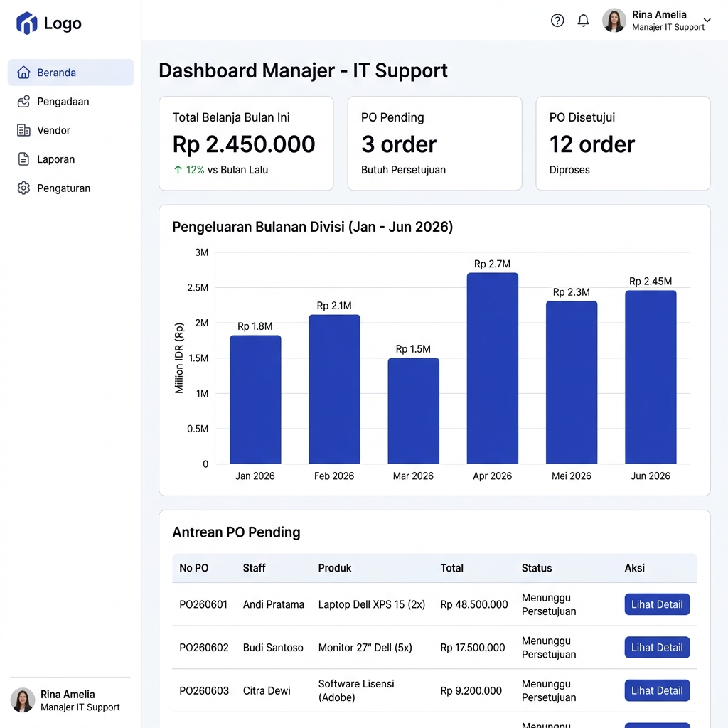728x728 pixels.
Task: Click Rina Amelia profile at sidebar bottom
Action: tap(66, 700)
